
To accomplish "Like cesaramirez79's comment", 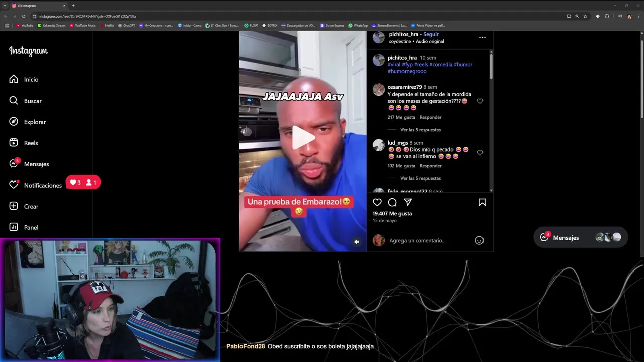I will (x=480, y=101).
